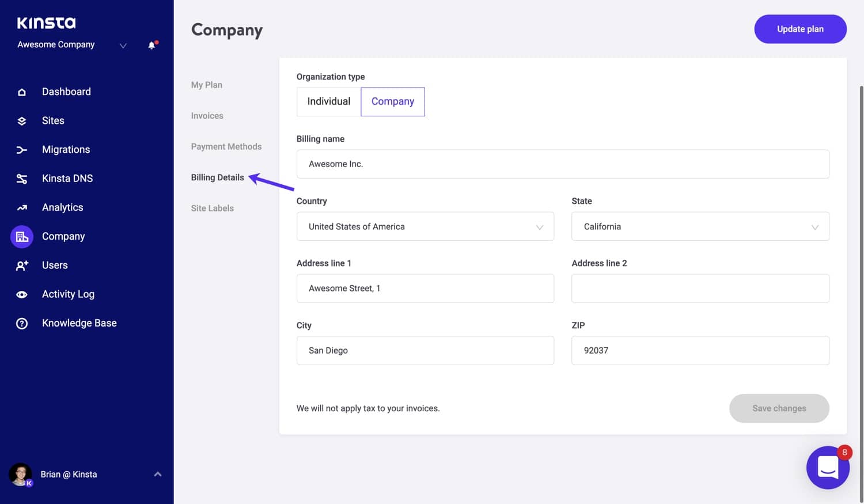Click the empty Address line 2 field
The image size is (864, 504).
click(700, 289)
